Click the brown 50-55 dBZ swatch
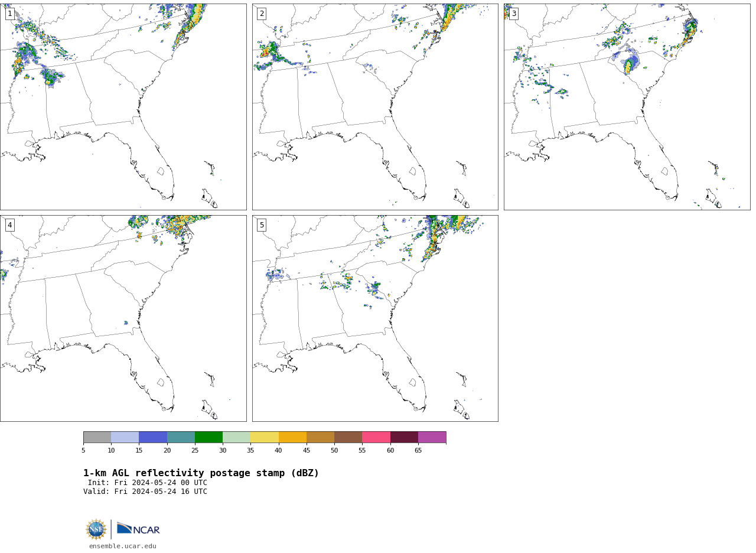 [348, 437]
